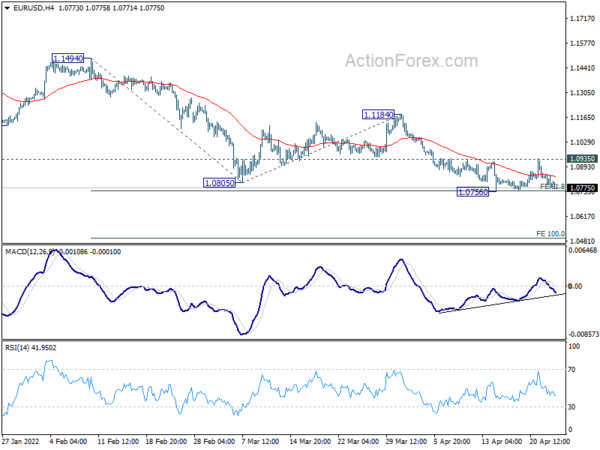The height and width of the screenshot is (450, 600).
Task: Select the MACD scale value -0.008573
Action: [583, 334]
